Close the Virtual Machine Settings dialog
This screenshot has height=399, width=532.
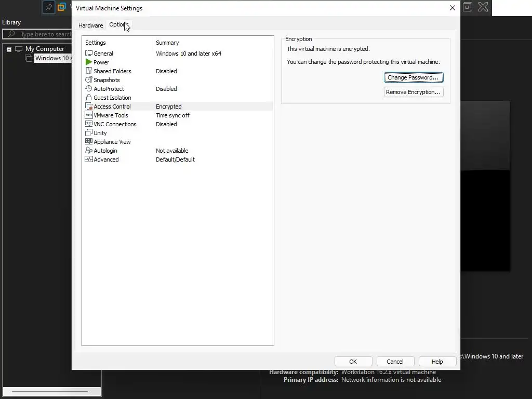tap(453, 8)
